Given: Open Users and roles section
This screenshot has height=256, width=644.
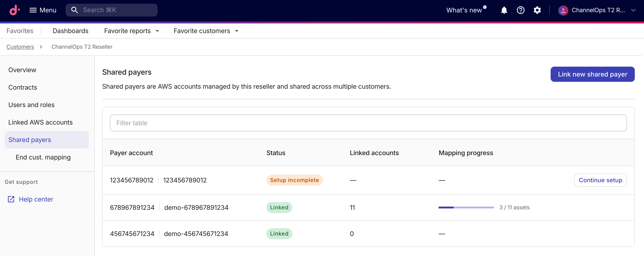Looking at the screenshot, I should [32, 105].
